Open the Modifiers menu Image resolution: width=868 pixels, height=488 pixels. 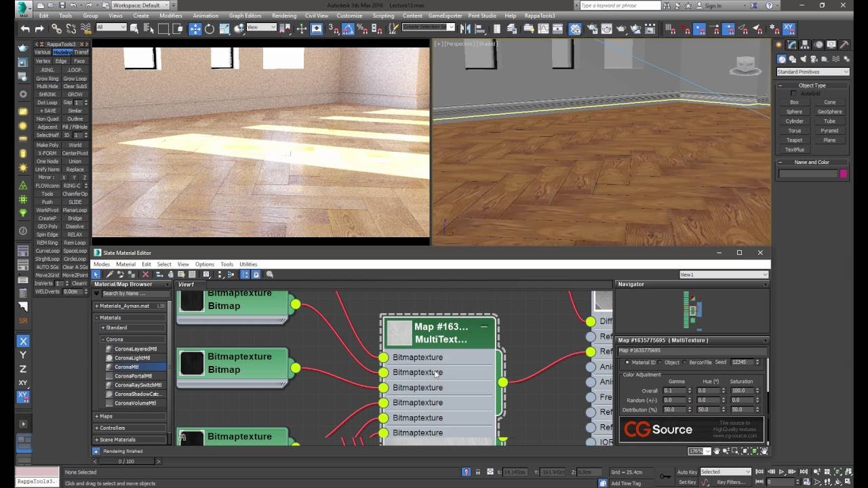[x=171, y=16]
